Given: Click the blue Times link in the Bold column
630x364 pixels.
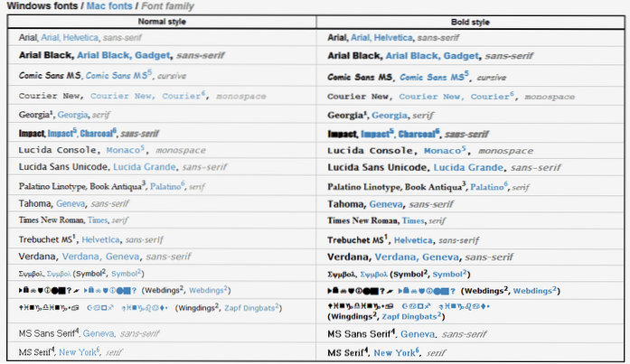Looking at the screenshot, I should [x=414, y=220].
